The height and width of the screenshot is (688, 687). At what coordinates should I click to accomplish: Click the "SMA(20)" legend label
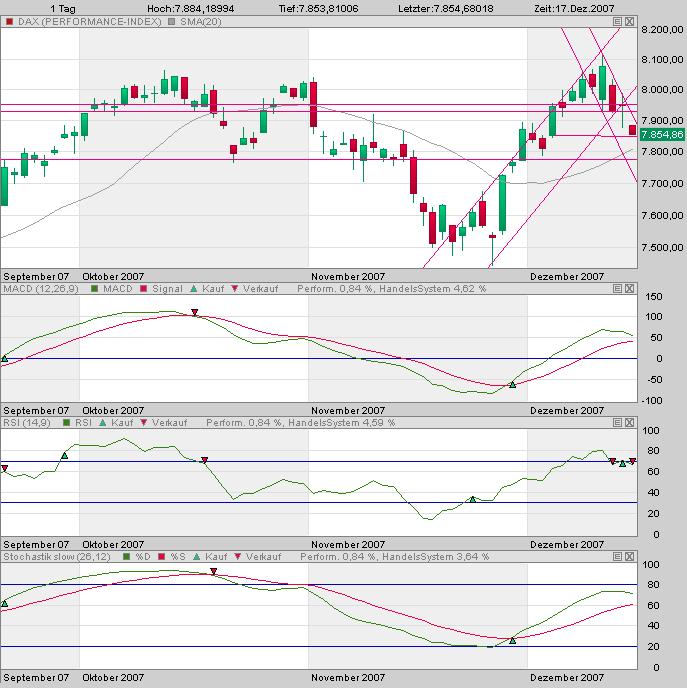pos(201,22)
